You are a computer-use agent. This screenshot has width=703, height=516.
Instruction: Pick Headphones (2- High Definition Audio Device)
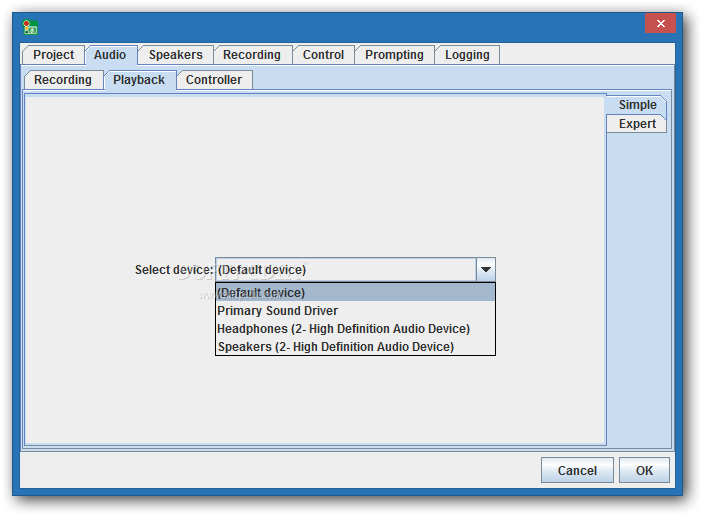click(356, 329)
